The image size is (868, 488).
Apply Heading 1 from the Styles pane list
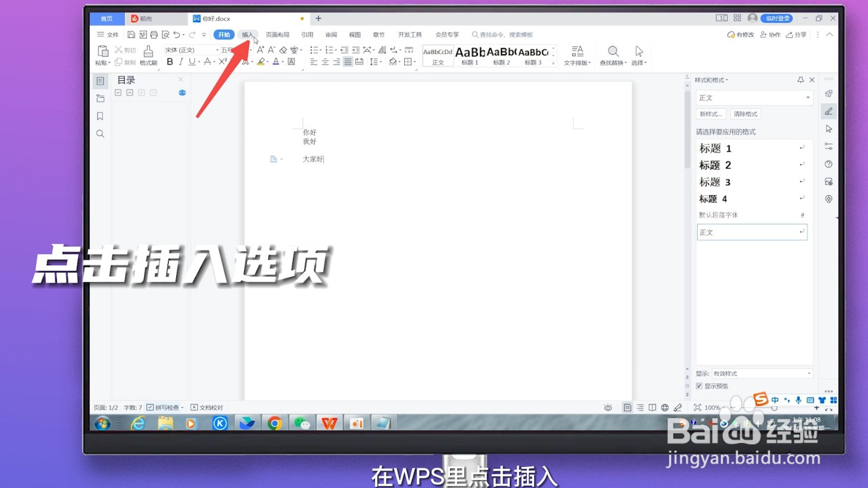pyautogui.click(x=752, y=149)
